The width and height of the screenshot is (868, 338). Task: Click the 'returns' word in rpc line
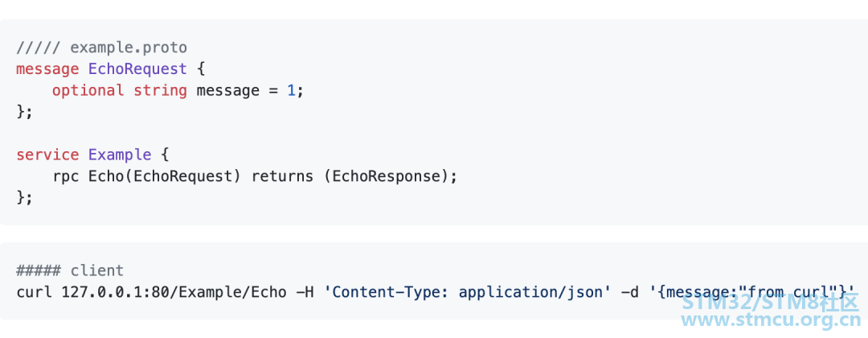coord(283,175)
